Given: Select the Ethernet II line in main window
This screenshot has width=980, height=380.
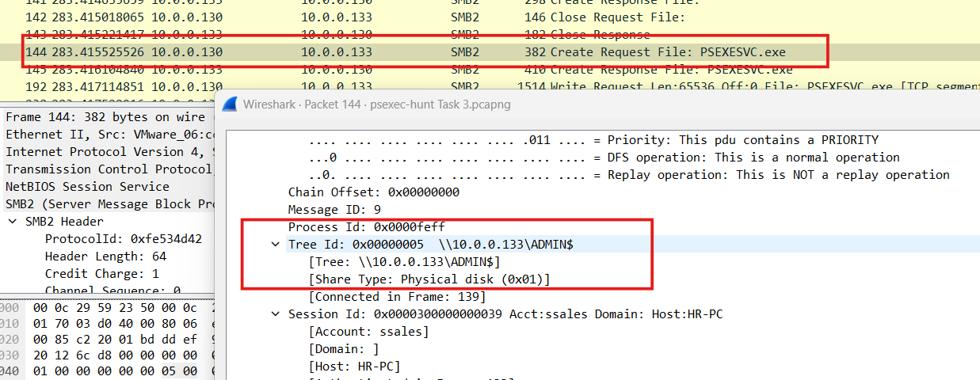Looking at the screenshot, I should 108,135.
